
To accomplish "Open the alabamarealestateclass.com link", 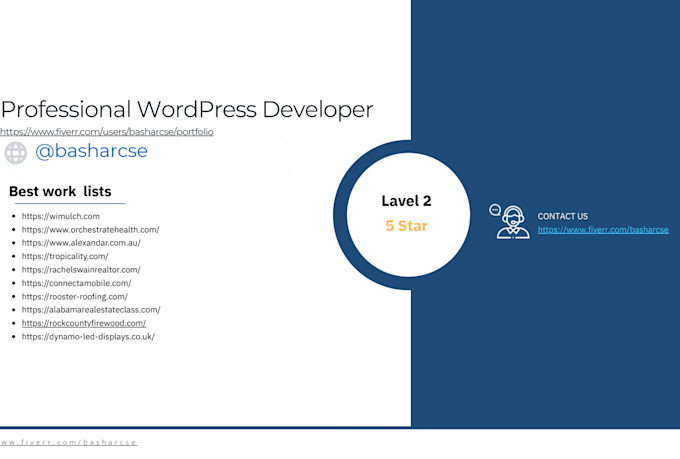I will coord(91,310).
